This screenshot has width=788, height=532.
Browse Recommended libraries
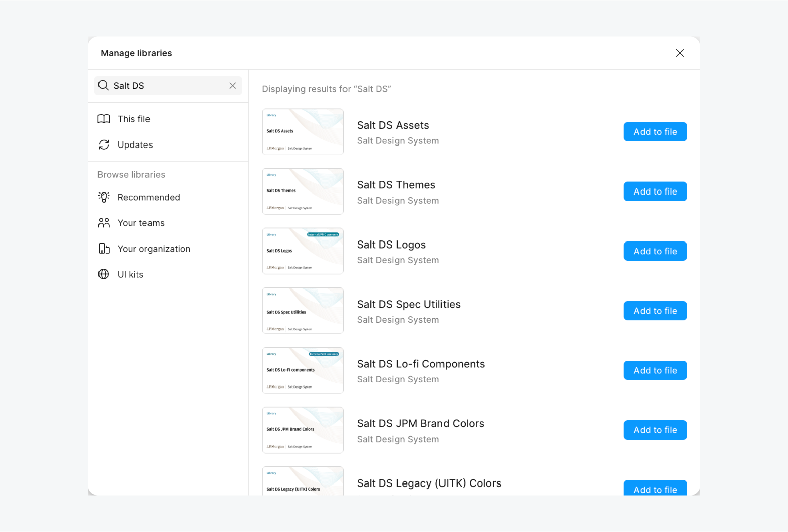click(x=149, y=197)
